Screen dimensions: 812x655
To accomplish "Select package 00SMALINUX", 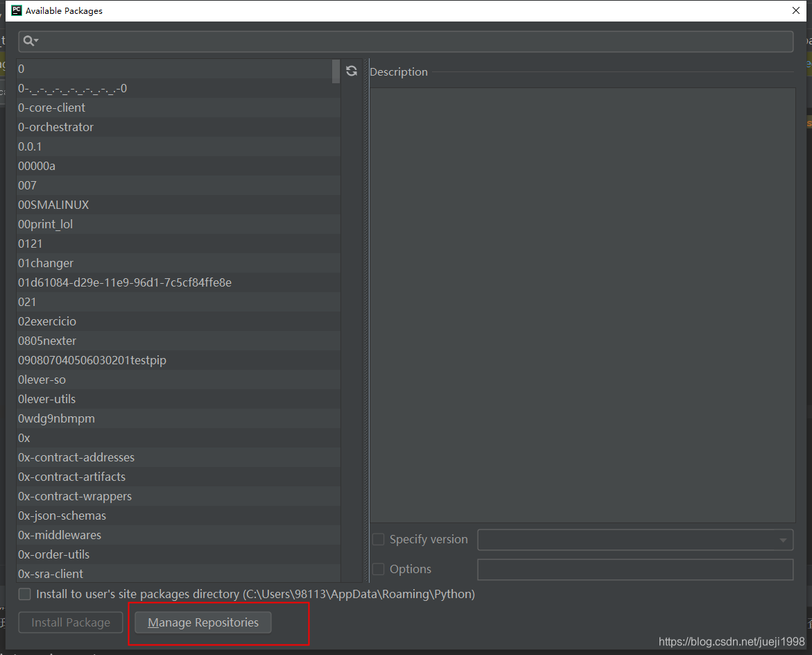I will point(179,205).
